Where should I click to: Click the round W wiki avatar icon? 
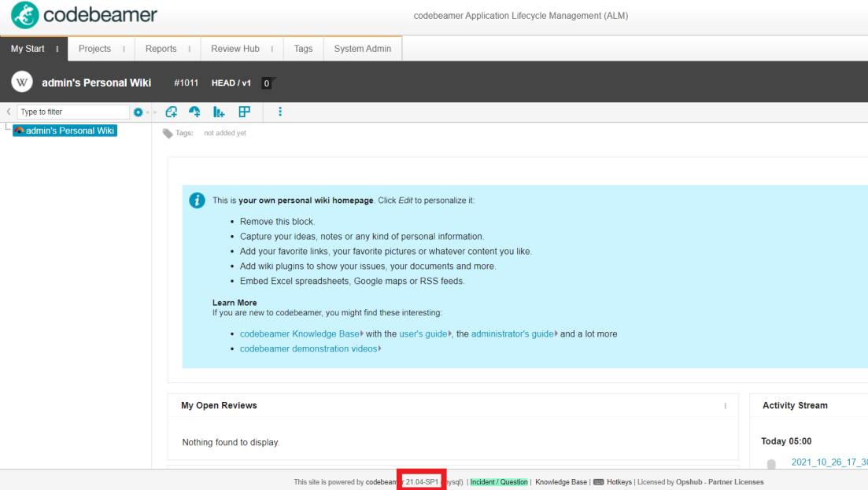22,82
